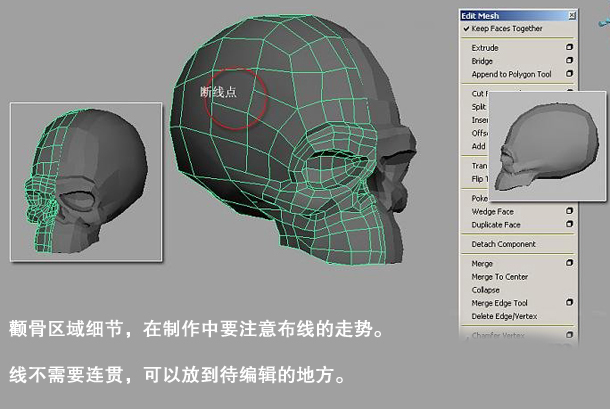
Task: Choose Merge menu entry
Action: (x=482, y=264)
